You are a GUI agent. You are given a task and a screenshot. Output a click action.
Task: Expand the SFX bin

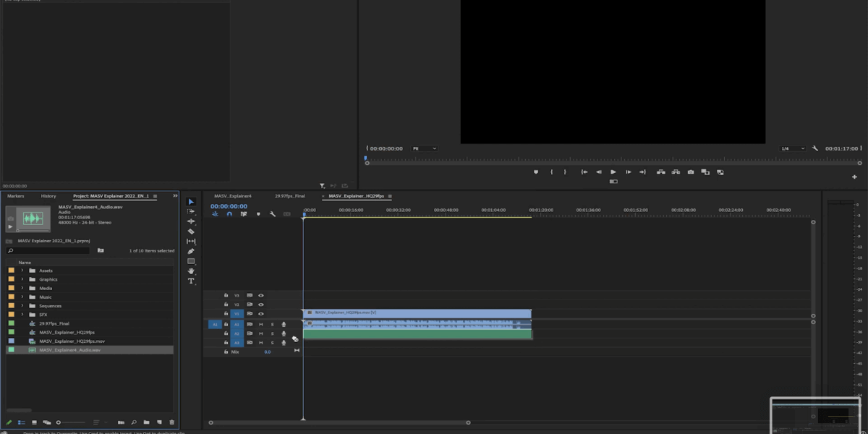point(22,315)
